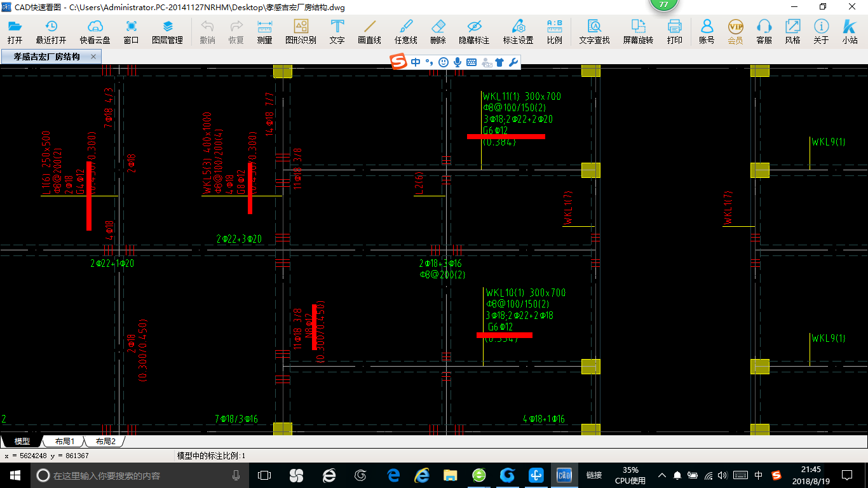Close the 孝感吉宏厂房结构 document tab

pos(93,57)
